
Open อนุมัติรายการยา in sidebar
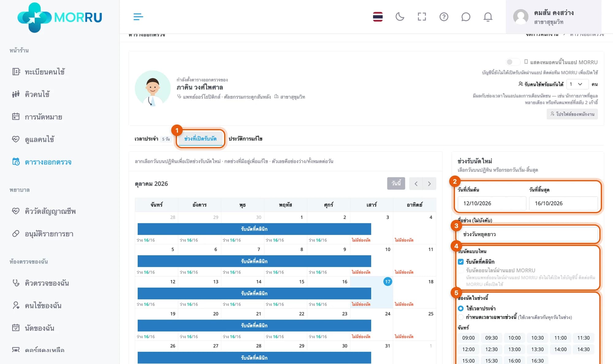(x=43, y=234)
